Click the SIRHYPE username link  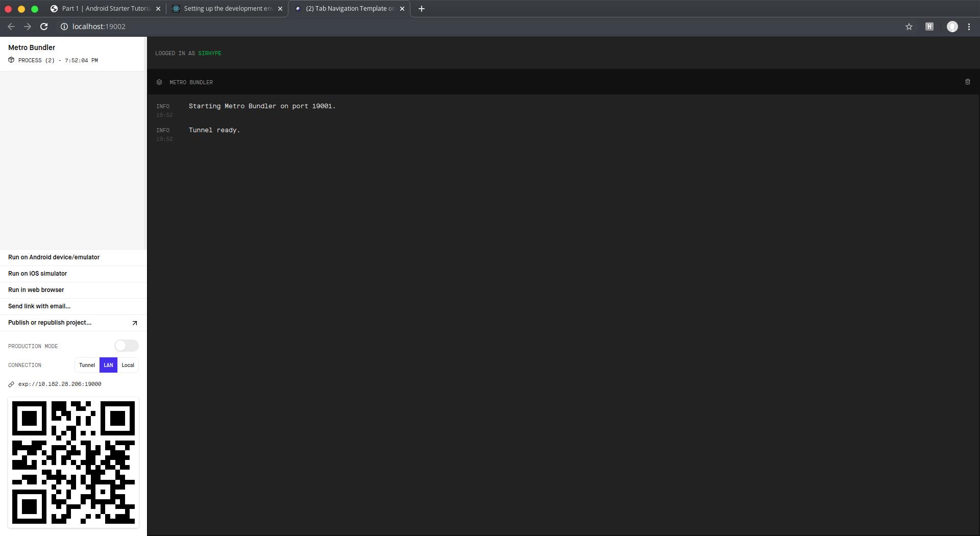(210, 54)
